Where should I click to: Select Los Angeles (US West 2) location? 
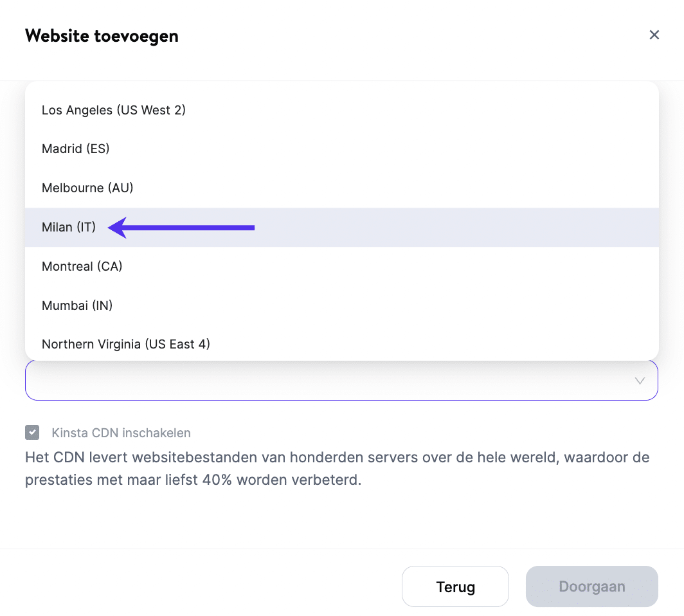(x=114, y=110)
